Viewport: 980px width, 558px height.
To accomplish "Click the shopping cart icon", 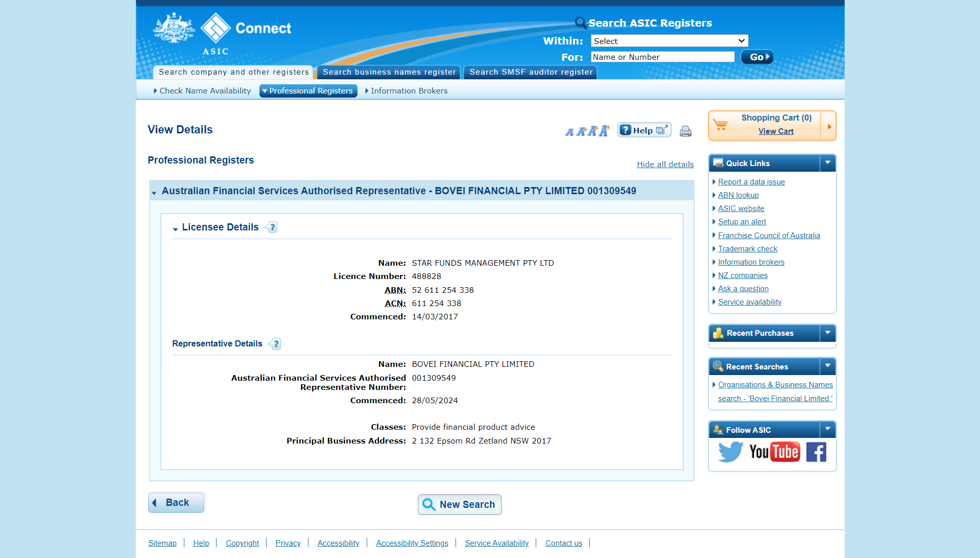I will tap(721, 125).
